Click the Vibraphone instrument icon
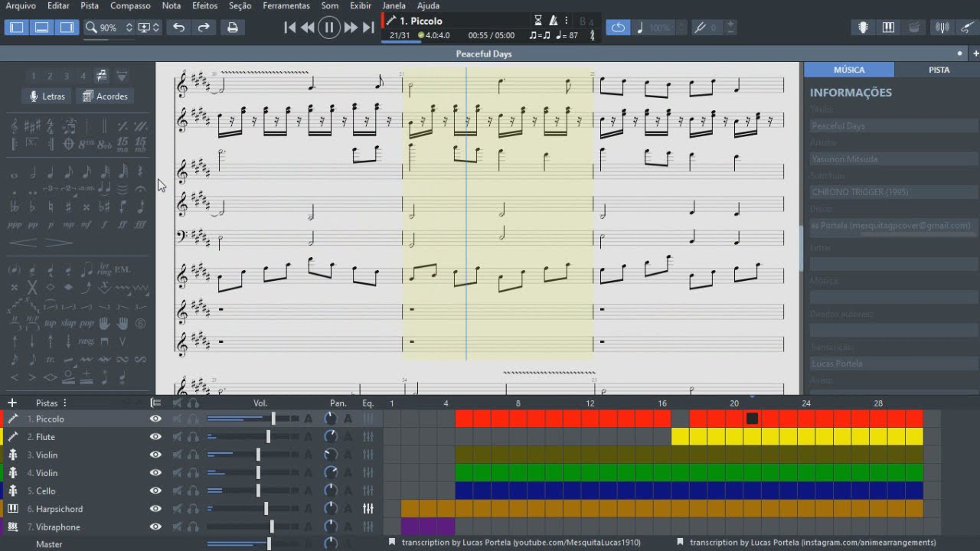Image resolution: width=980 pixels, height=551 pixels. tap(13, 527)
